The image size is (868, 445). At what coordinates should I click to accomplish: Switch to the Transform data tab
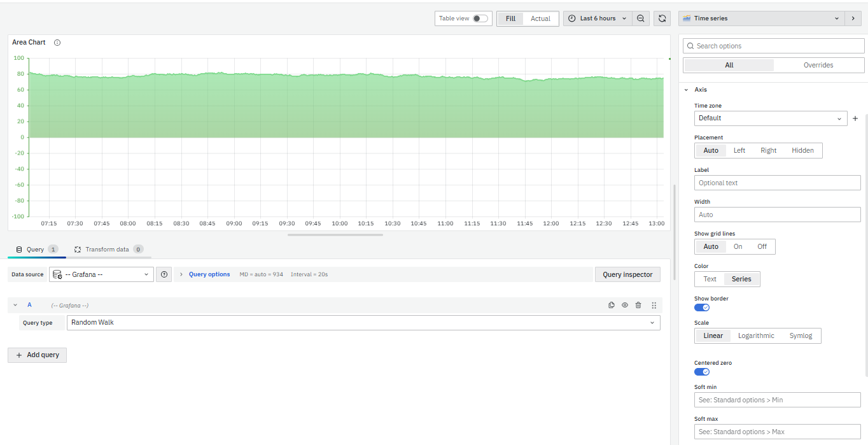coord(107,250)
